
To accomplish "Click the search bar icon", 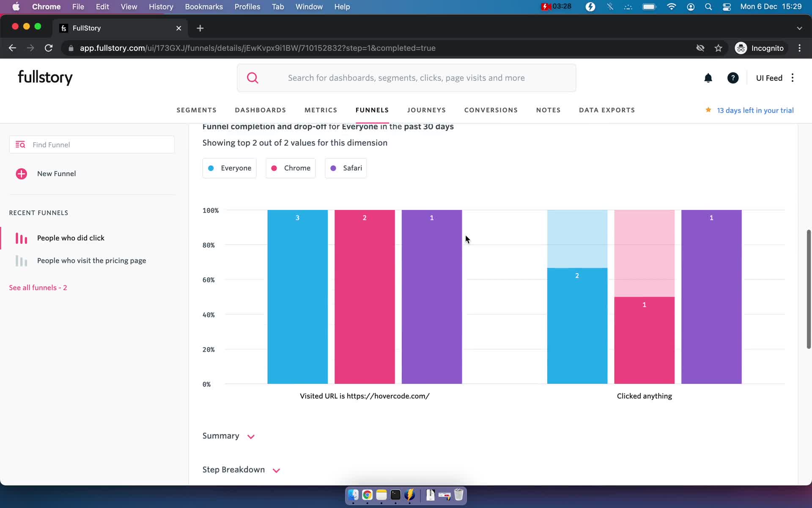I will tap(252, 77).
